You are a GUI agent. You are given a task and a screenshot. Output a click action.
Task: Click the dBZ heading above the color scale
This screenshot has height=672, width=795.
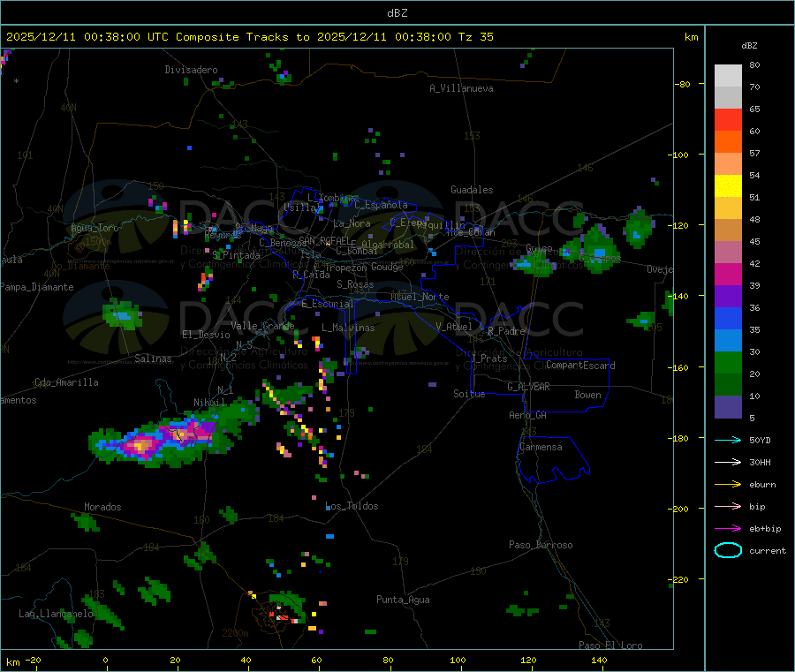(749, 46)
